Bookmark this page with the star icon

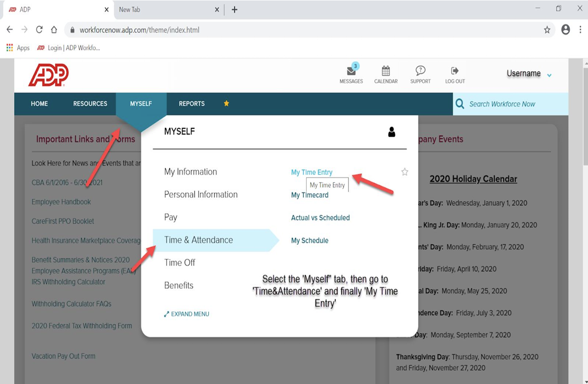tap(547, 30)
